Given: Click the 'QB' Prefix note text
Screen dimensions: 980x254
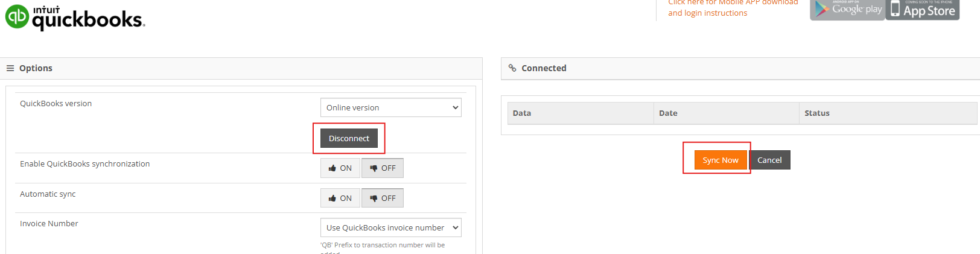Looking at the screenshot, I should (x=383, y=248).
